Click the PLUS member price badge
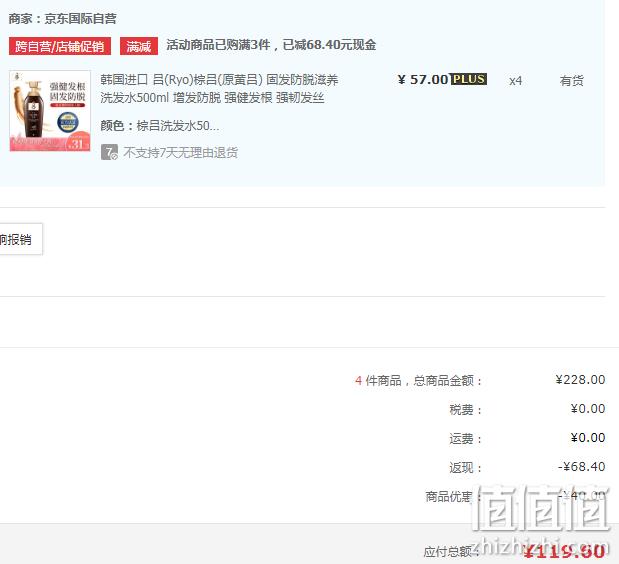The height and width of the screenshot is (564, 619). (x=469, y=79)
